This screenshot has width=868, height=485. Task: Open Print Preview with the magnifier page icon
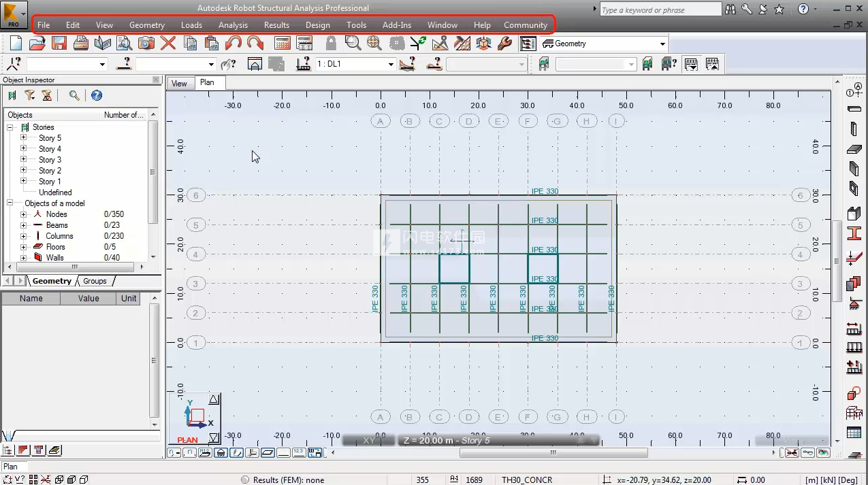(124, 44)
